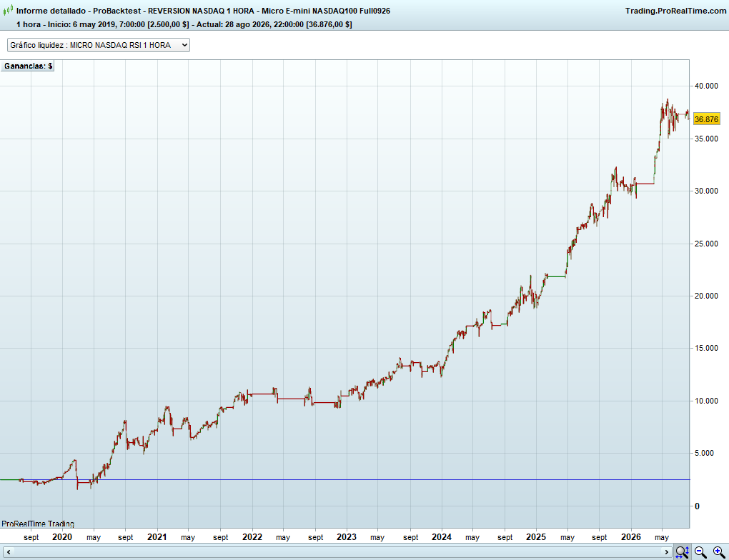Click the scrollbar right arrow
This screenshot has width=729, height=560.
point(666,552)
